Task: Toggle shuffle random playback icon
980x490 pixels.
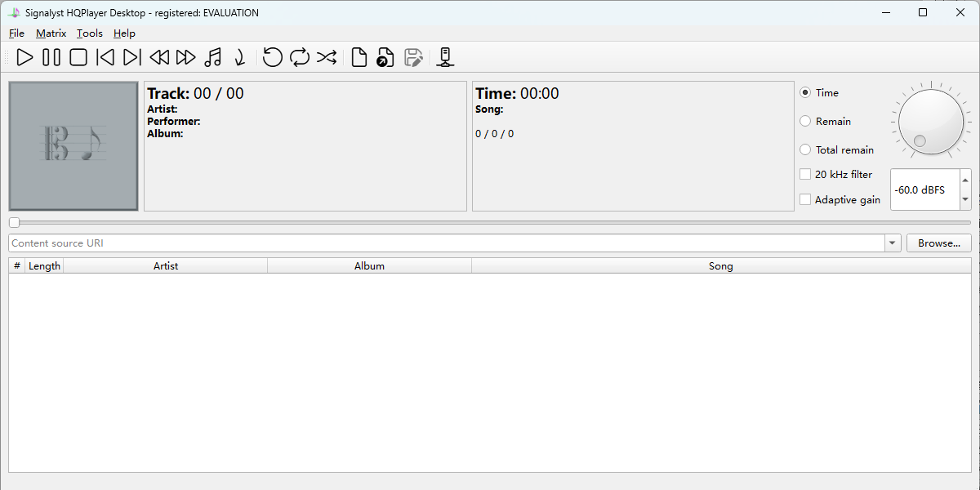Action: pos(327,57)
